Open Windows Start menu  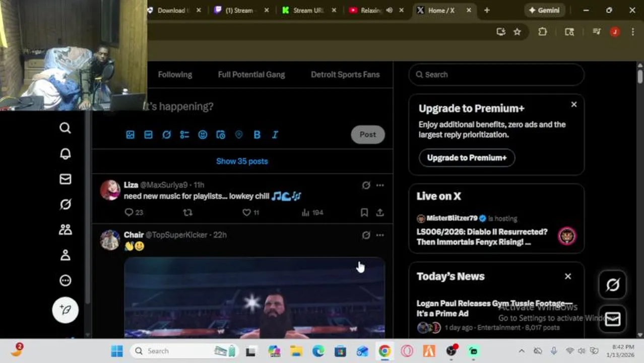pyautogui.click(x=117, y=351)
